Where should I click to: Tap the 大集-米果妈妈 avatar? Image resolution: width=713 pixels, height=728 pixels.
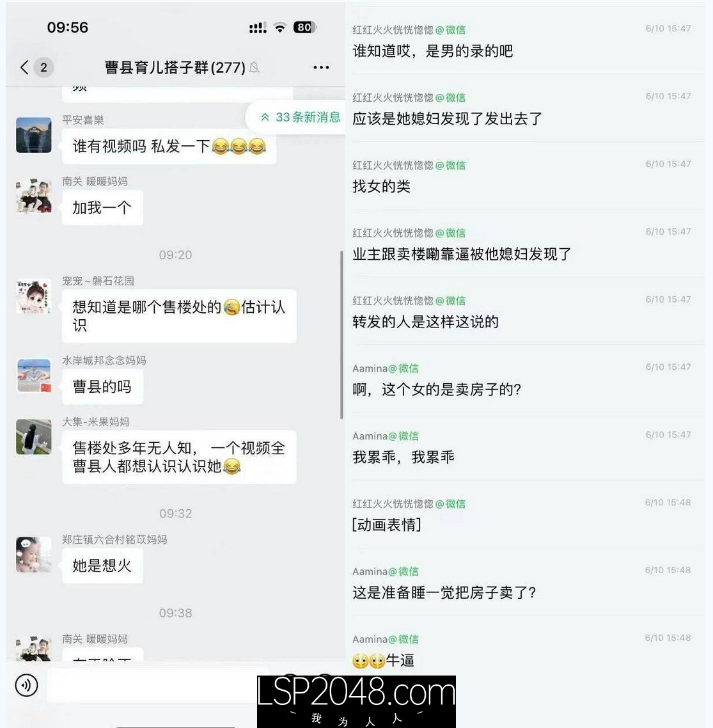click(34, 437)
